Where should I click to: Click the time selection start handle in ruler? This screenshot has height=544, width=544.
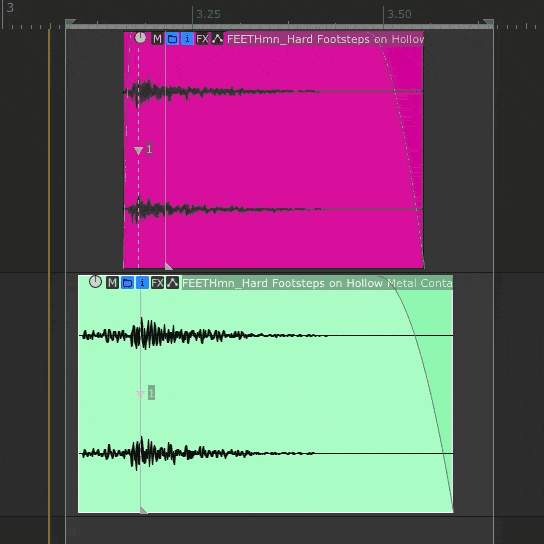[70, 23]
